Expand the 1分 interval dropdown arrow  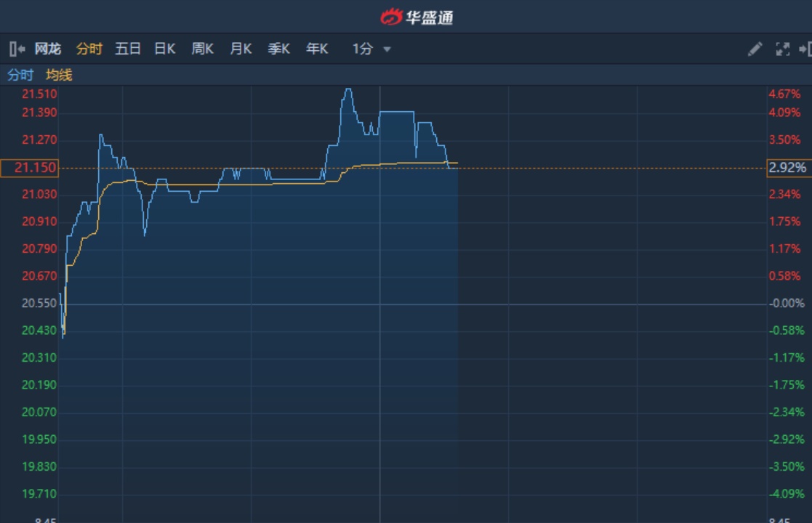click(x=387, y=49)
